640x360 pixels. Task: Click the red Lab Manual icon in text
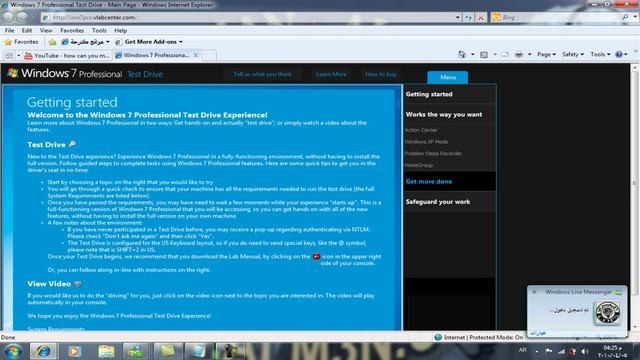click(x=316, y=256)
